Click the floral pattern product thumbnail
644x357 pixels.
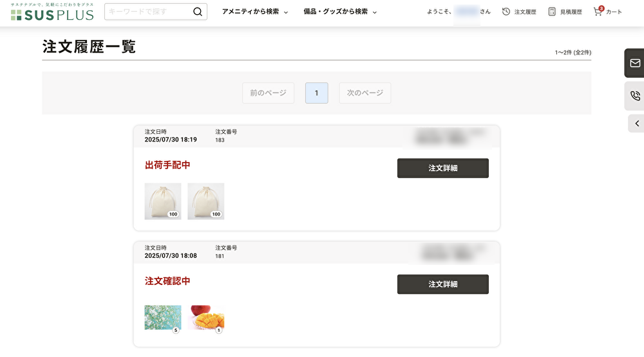coord(162,318)
